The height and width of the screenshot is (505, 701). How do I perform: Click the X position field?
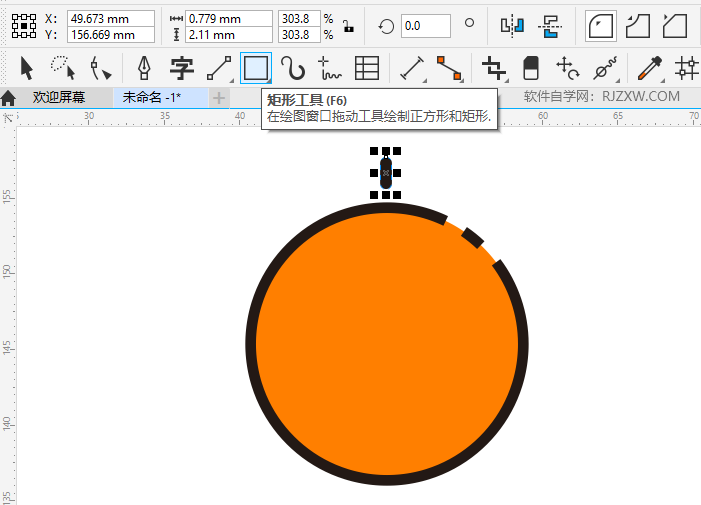pos(110,19)
